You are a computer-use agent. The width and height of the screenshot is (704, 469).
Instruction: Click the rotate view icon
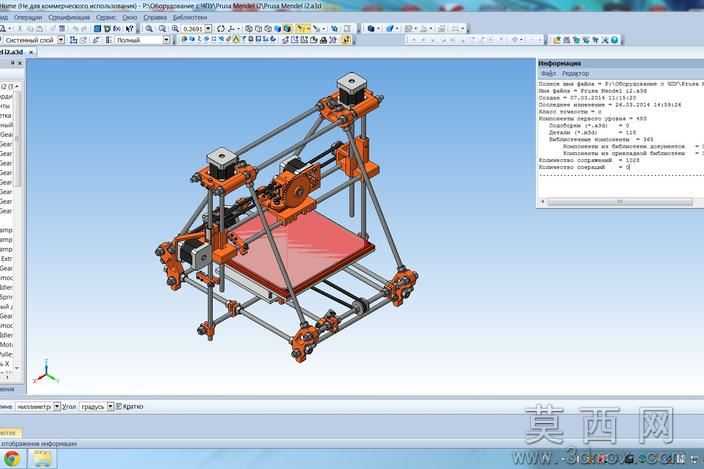(x=221, y=29)
